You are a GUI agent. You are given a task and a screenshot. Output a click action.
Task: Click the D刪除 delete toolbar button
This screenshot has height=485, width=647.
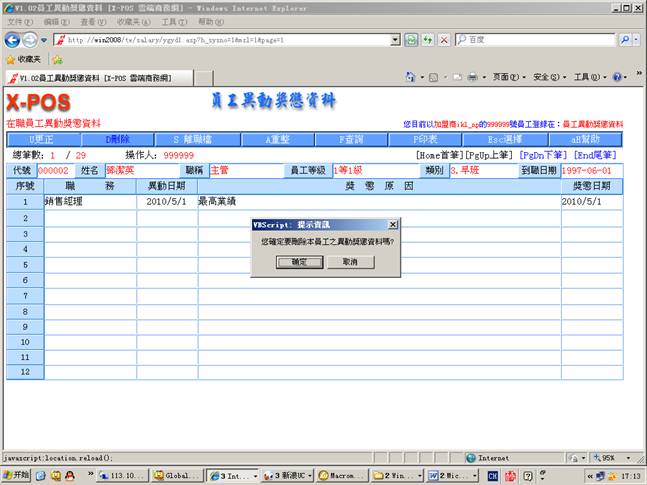(118, 139)
